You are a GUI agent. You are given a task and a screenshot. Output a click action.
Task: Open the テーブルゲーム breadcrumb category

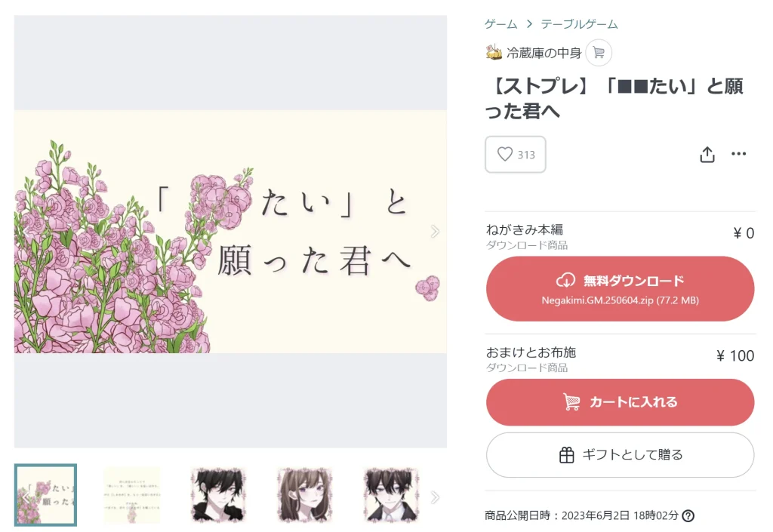579,23
